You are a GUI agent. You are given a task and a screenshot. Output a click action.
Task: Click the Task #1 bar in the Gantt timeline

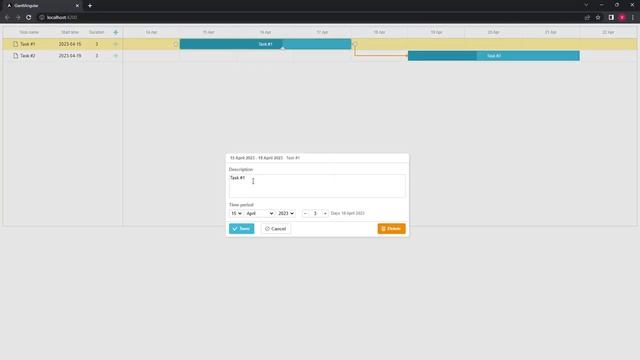click(265, 44)
